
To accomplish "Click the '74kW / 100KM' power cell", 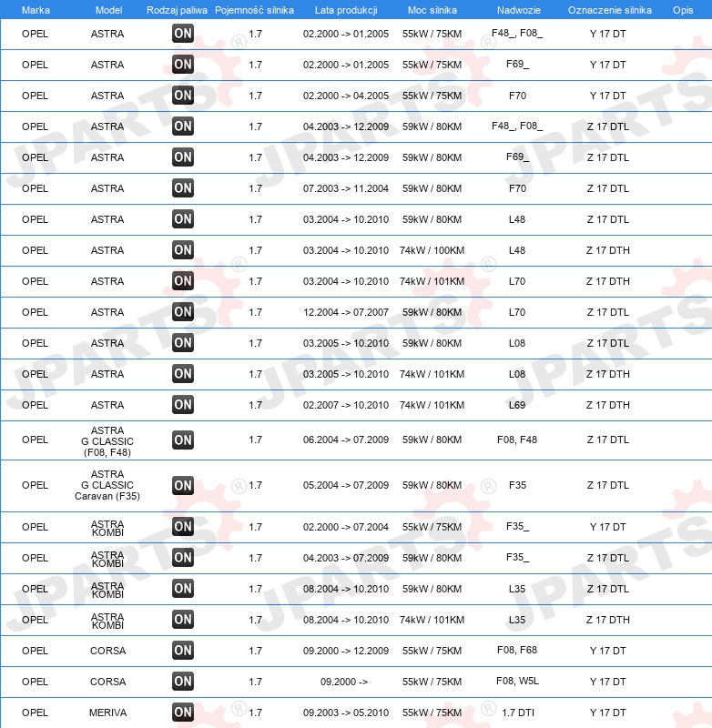I will (x=432, y=250).
